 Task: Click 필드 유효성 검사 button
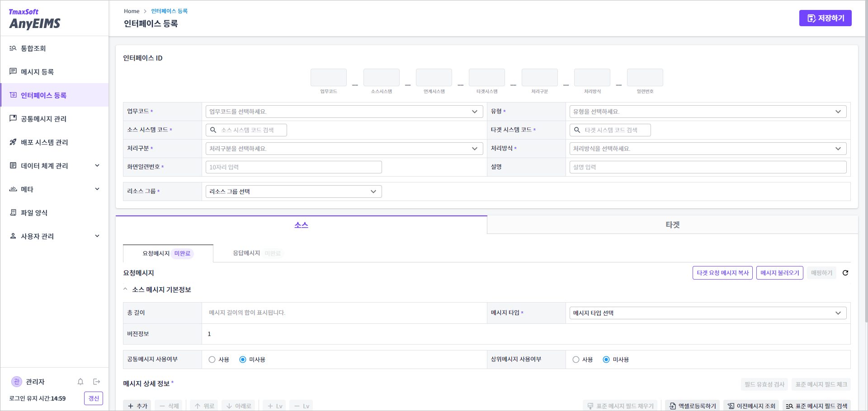click(x=764, y=384)
